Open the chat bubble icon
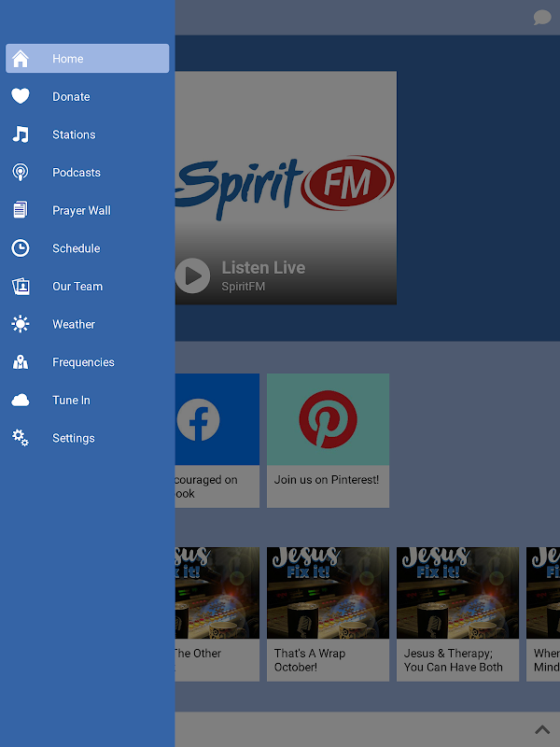 [x=542, y=17]
